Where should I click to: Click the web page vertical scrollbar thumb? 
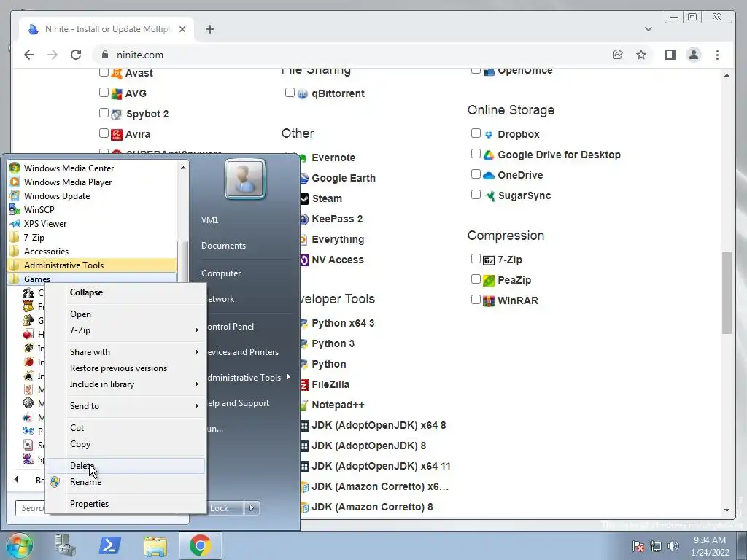click(x=727, y=293)
